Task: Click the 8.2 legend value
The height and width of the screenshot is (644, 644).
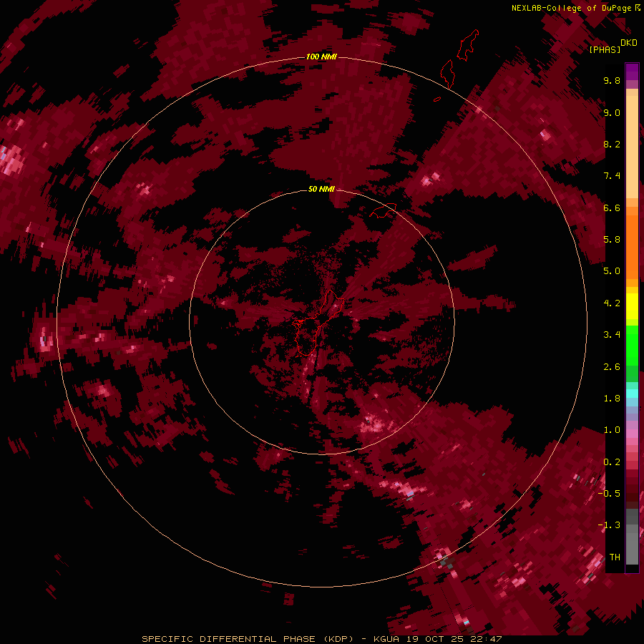Action: point(612,144)
